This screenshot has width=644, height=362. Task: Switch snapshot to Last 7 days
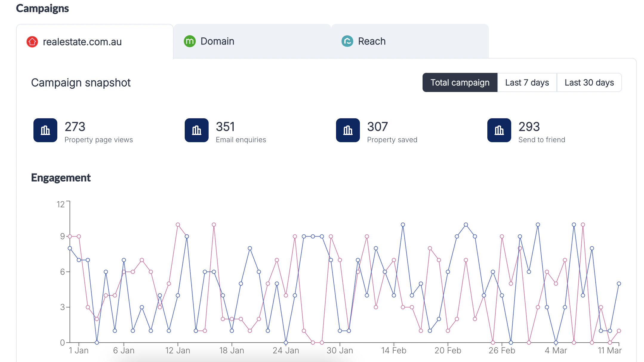(527, 82)
